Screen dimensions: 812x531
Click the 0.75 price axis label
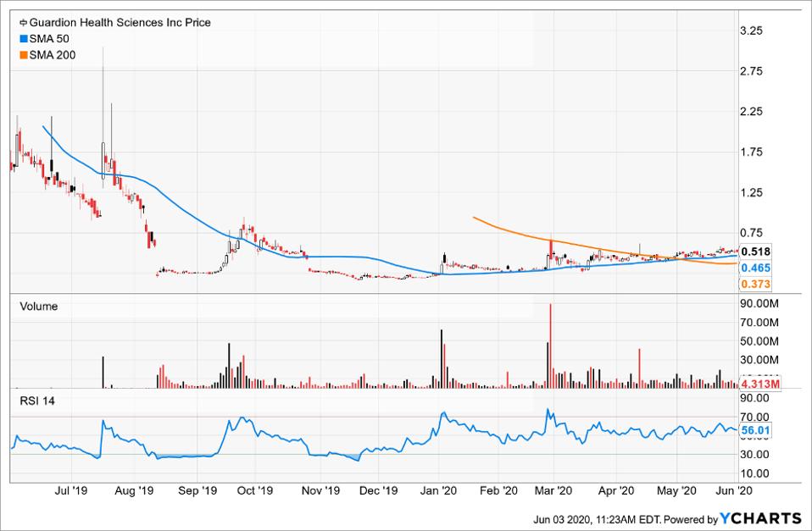click(x=752, y=233)
